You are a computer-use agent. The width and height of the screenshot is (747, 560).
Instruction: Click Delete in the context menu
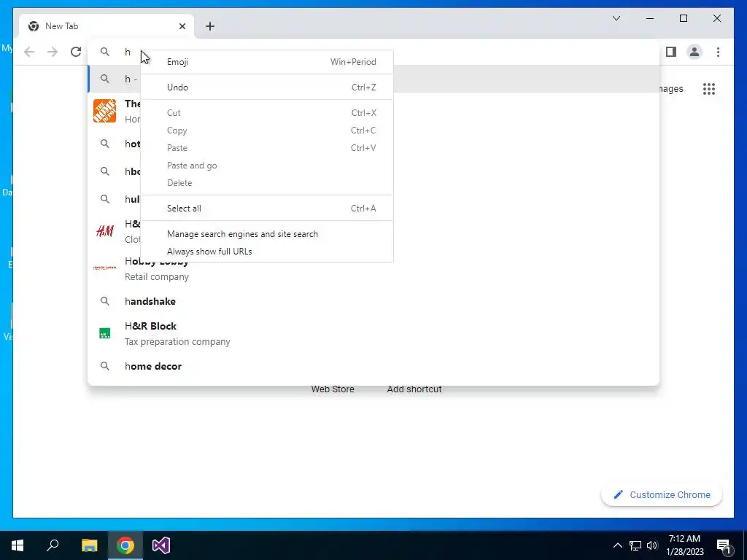(x=267, y=183)
